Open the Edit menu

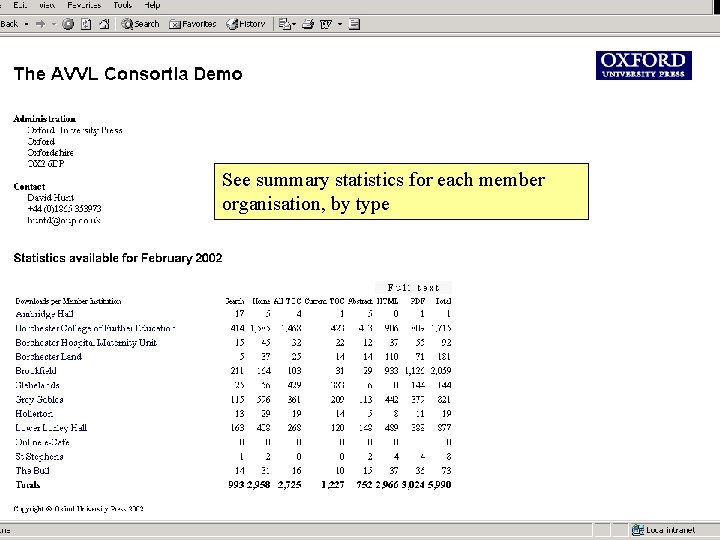click(x=20, y=5)
